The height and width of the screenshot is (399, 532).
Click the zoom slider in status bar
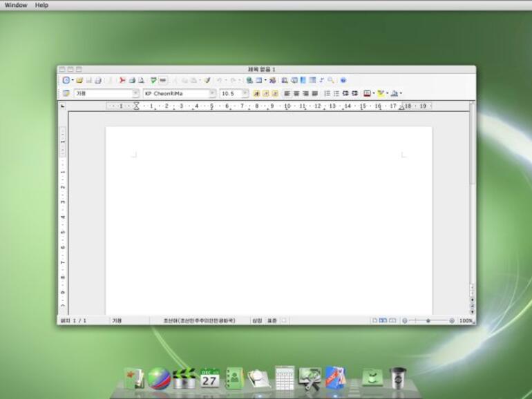point(428,321)
